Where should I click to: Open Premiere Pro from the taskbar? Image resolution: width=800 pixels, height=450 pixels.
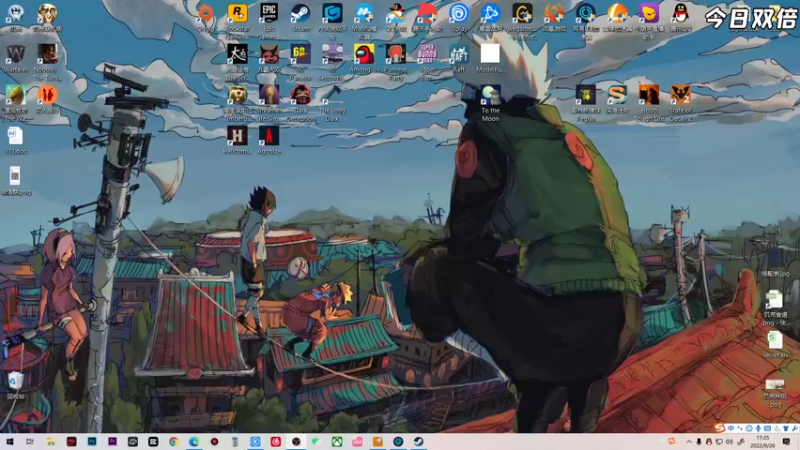[x=112, y=441]
